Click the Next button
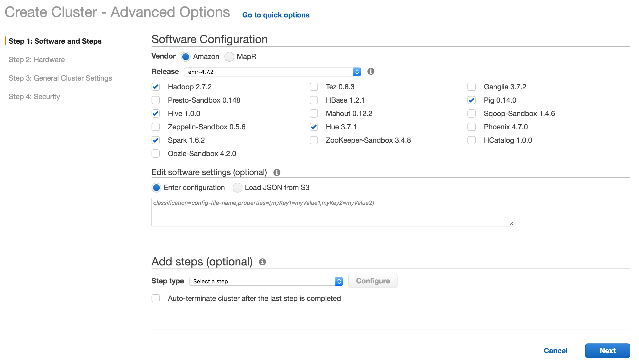This screenshot has height=364, width=639. click(x=607, y=351)
